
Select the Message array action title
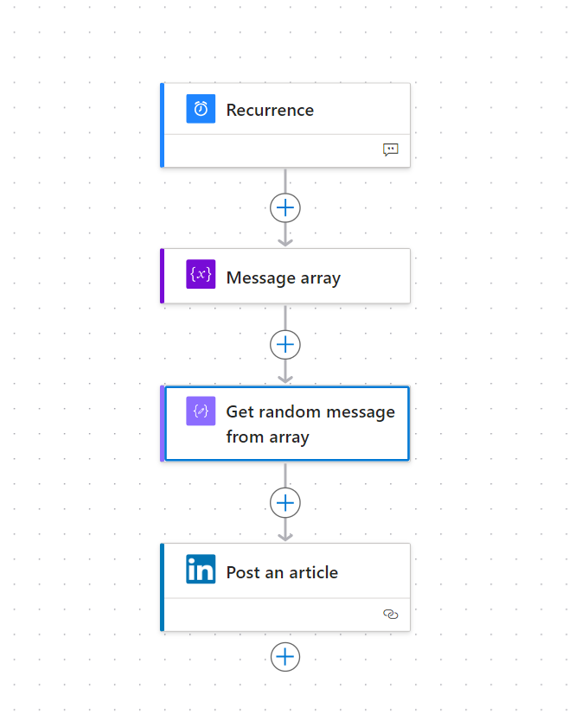click(284, 277)
